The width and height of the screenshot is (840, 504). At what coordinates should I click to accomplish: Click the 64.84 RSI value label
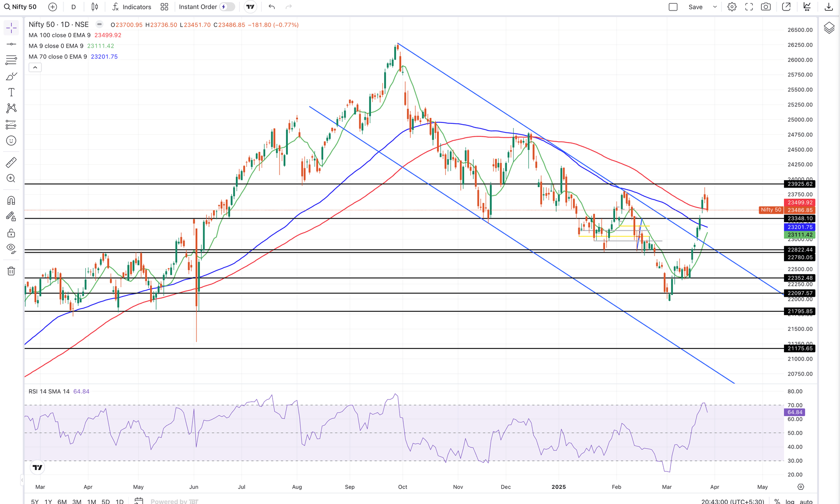pyautogui.click(x=794, y=412)
